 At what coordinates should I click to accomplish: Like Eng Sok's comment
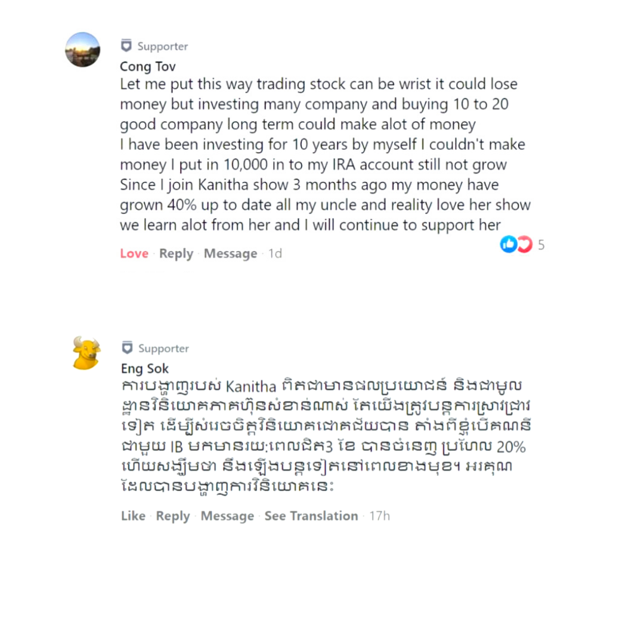tap(133, 516)
